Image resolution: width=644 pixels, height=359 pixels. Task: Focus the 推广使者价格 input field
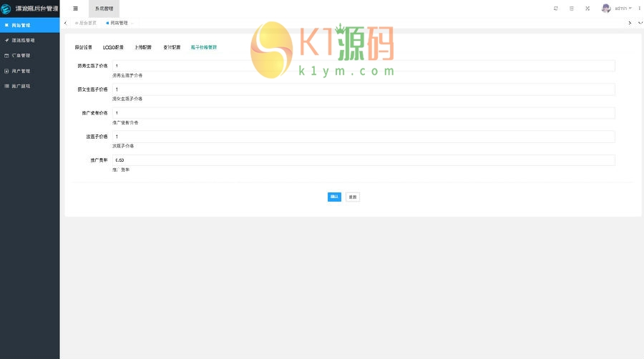(x=364, y=113)
